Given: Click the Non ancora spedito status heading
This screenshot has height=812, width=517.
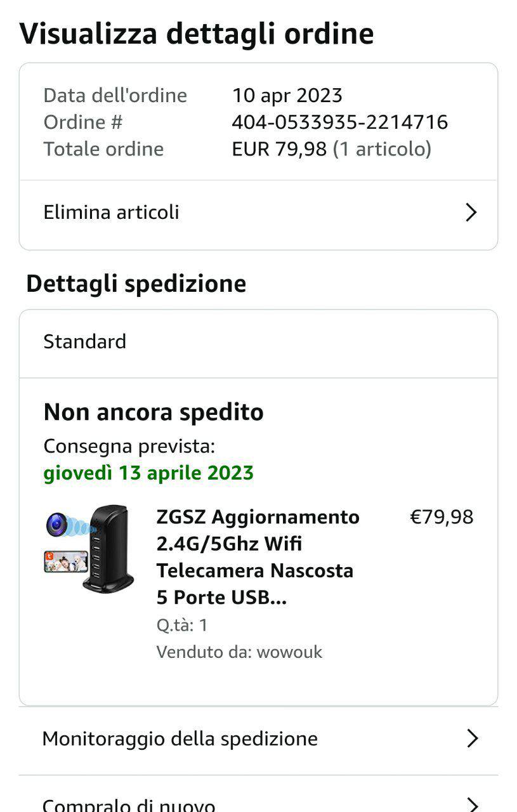Looking at the screenshot, I should pos(154,412).
